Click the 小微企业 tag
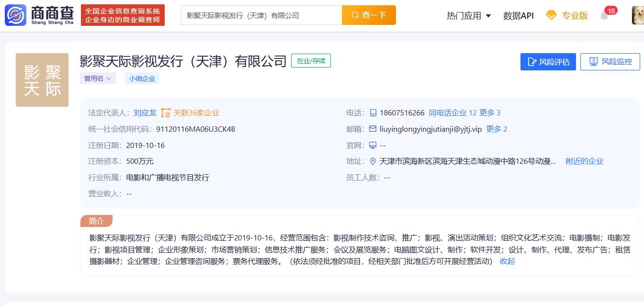The height and width of the screenshot is (306, 644). point(142,79)
